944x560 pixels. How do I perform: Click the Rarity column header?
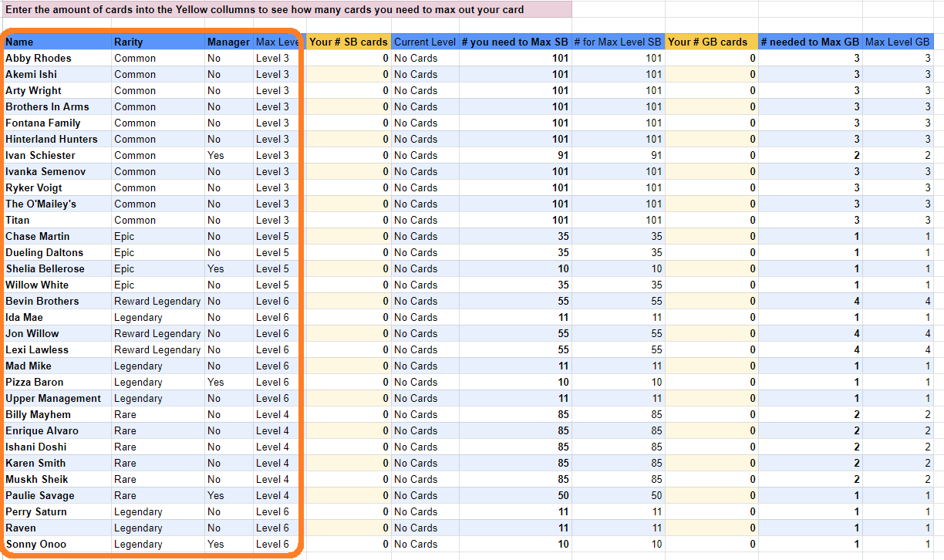158,42
